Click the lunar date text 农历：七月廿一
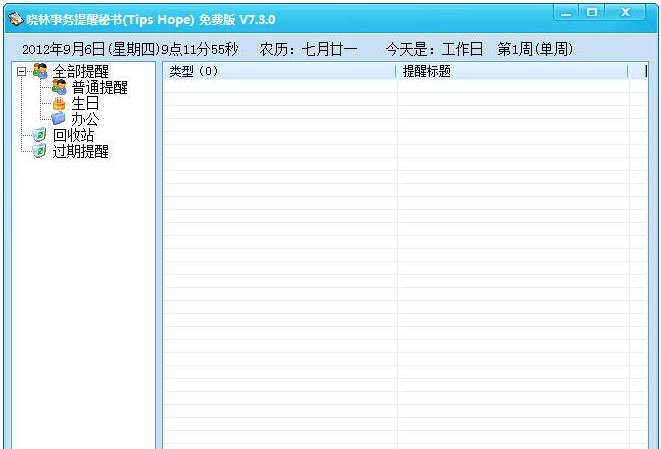This screenshot has height=449, width=661. pos(308,49)
